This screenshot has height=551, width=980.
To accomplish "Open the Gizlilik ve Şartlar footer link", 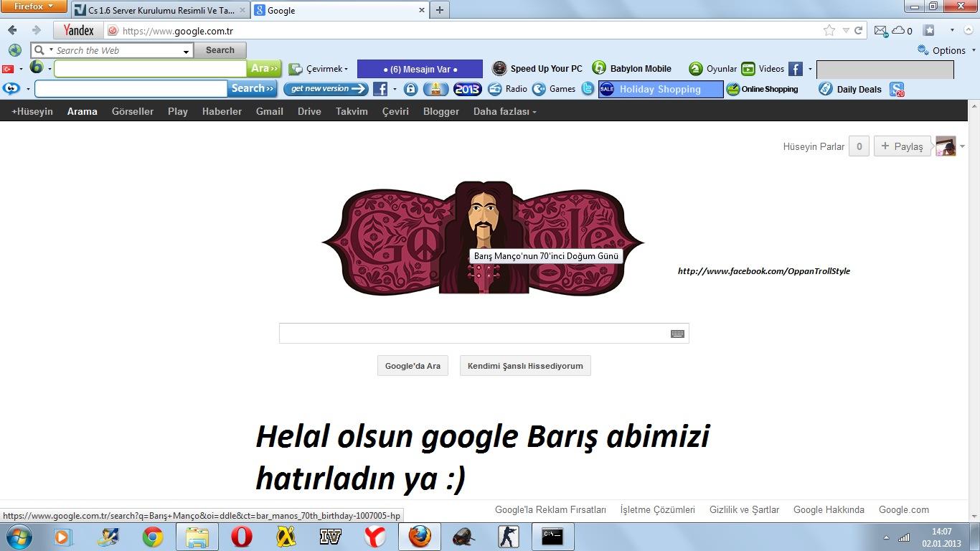I will (744, 510).
